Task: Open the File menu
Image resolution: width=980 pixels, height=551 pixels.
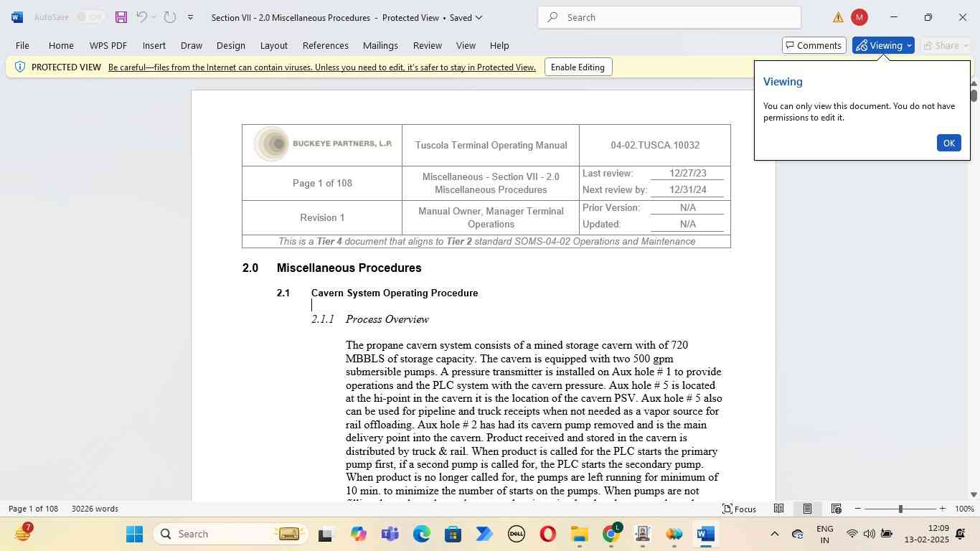Action: (x=22, y=45)
